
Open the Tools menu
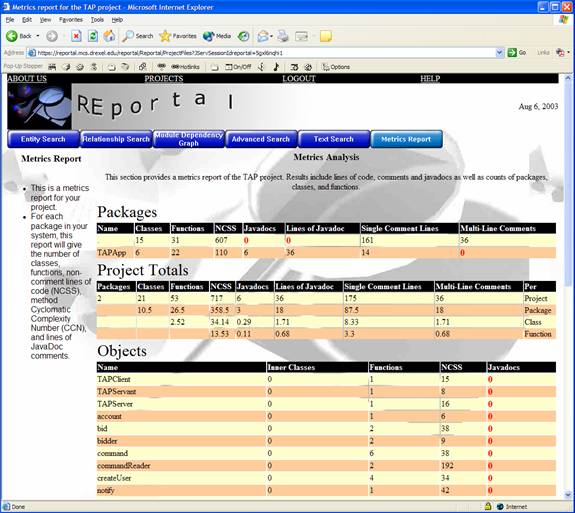point(97,20)
